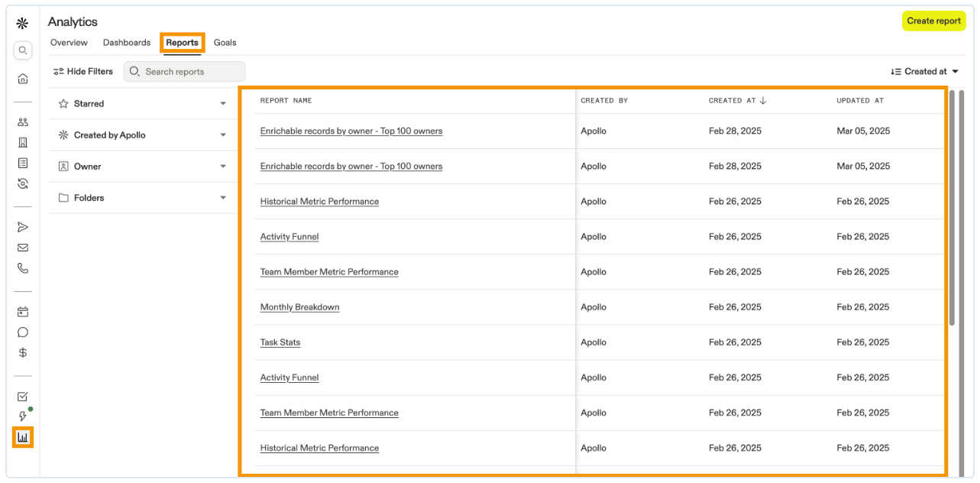This screenshot has width=980, height=483.
Task: Open Companies via the building icon
Action: tap(23, 143)
